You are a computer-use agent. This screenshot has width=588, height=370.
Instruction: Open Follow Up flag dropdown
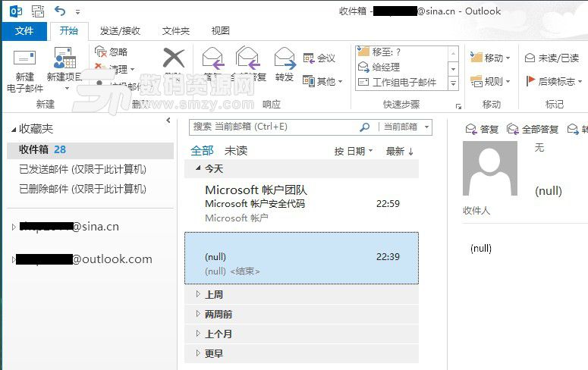(554, 81)
